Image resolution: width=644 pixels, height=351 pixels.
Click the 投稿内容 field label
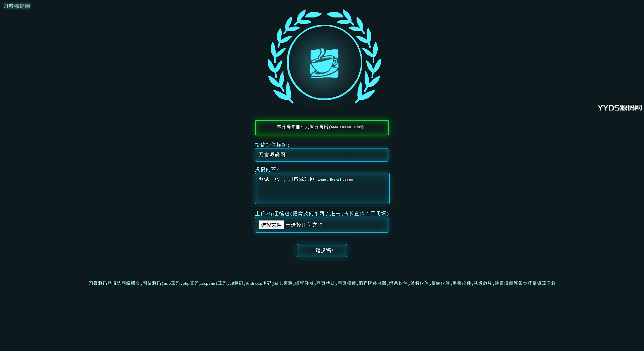[267, 169]
